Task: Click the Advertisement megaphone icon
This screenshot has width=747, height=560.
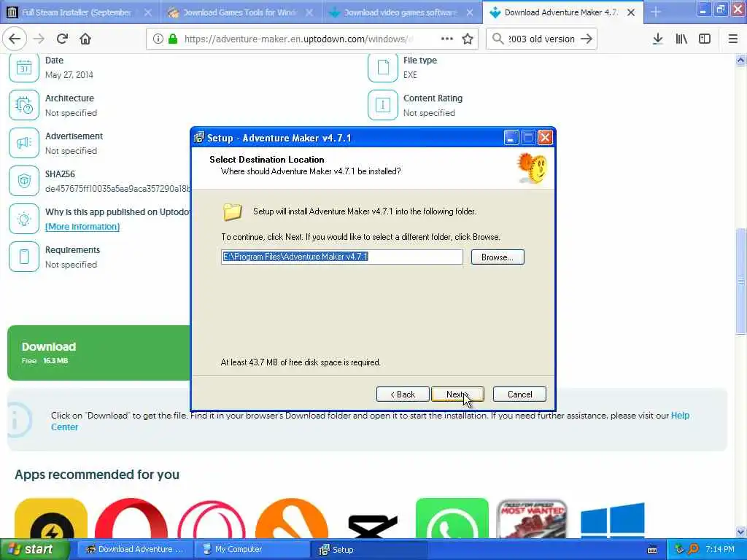Action: click(24, 143)
